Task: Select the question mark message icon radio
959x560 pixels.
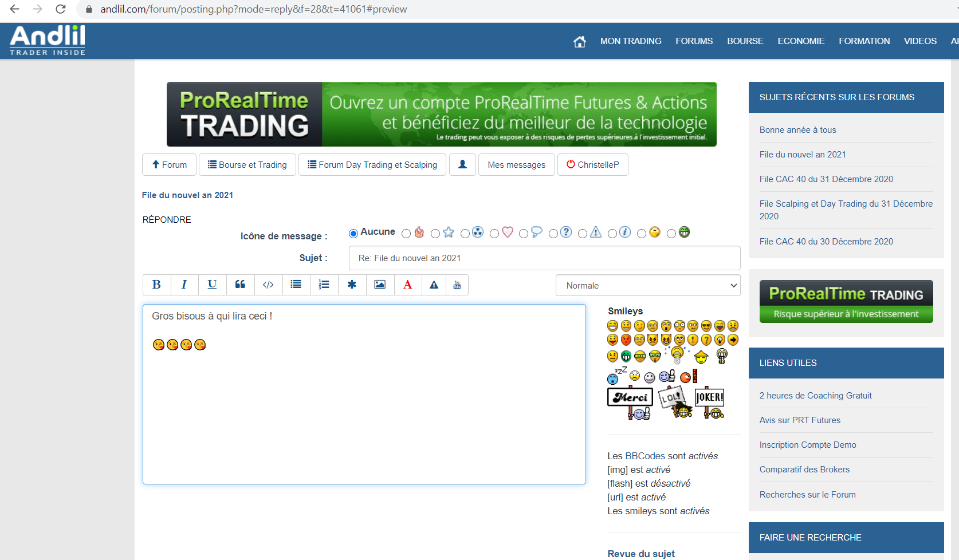Action: tap(553, 233)
